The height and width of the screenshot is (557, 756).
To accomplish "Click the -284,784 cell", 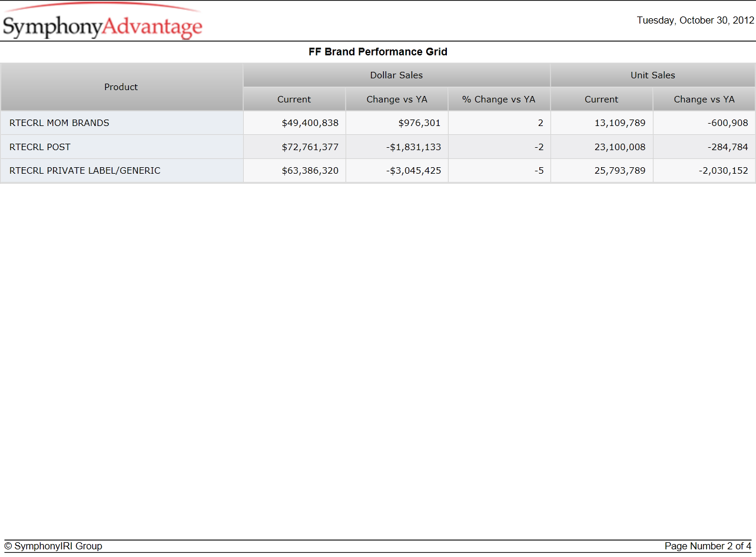I will [x=704, y=147].
